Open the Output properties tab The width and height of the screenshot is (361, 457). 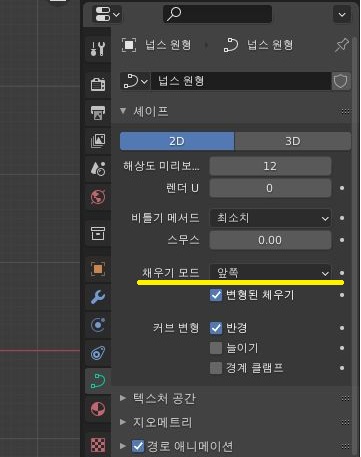(98, 112)
